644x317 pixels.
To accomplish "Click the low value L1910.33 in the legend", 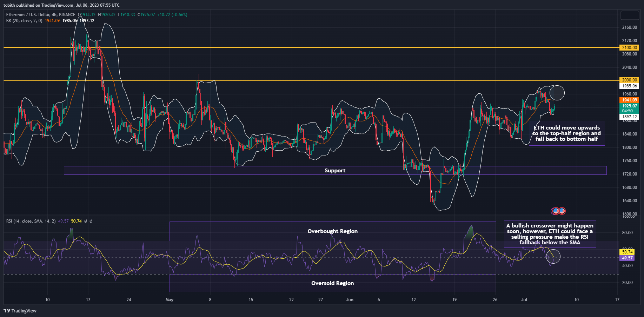I will point(126,15).
